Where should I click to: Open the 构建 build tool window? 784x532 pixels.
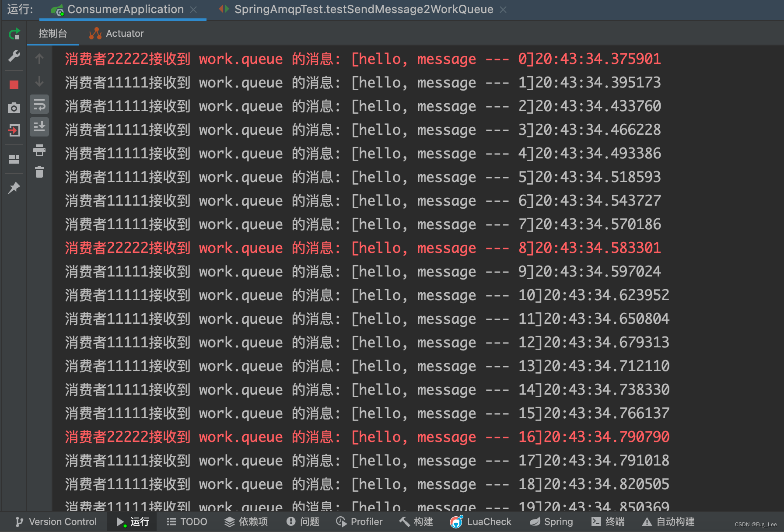[x=416, y=521]
